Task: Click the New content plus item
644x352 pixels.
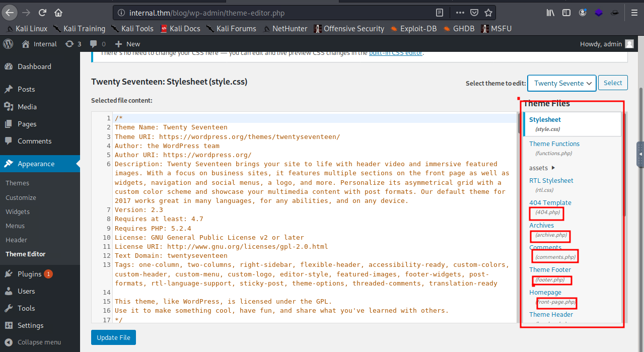Action: coord(127,44)
